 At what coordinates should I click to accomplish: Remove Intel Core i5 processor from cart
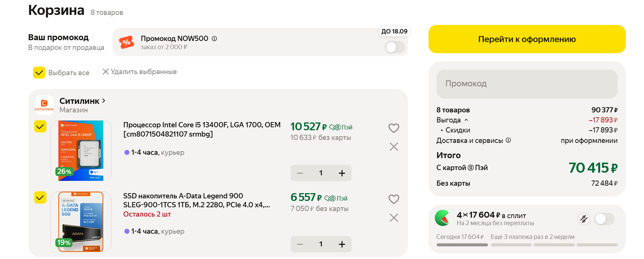(x=394, y=147)
